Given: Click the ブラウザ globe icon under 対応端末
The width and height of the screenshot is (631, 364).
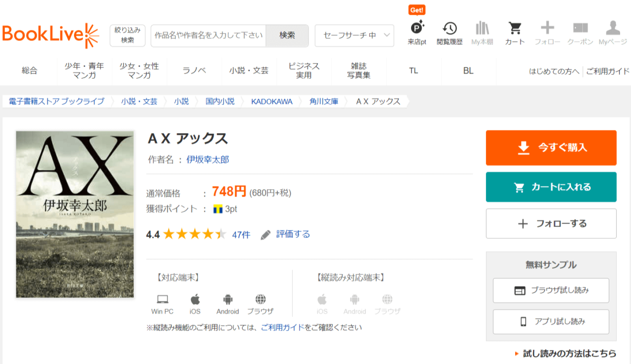Looking at the screenshot, I should coord(261,299).
